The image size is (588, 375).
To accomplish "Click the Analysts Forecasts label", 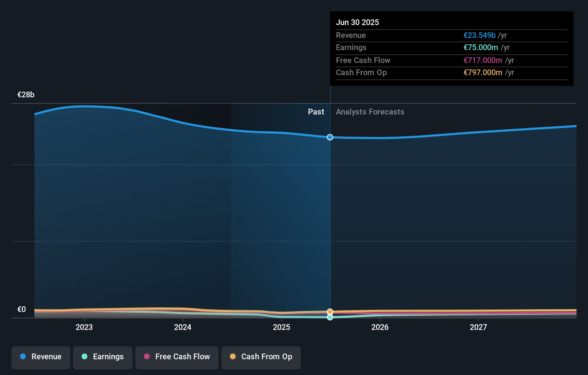I will pyautogui.click(x=370, y=112).
